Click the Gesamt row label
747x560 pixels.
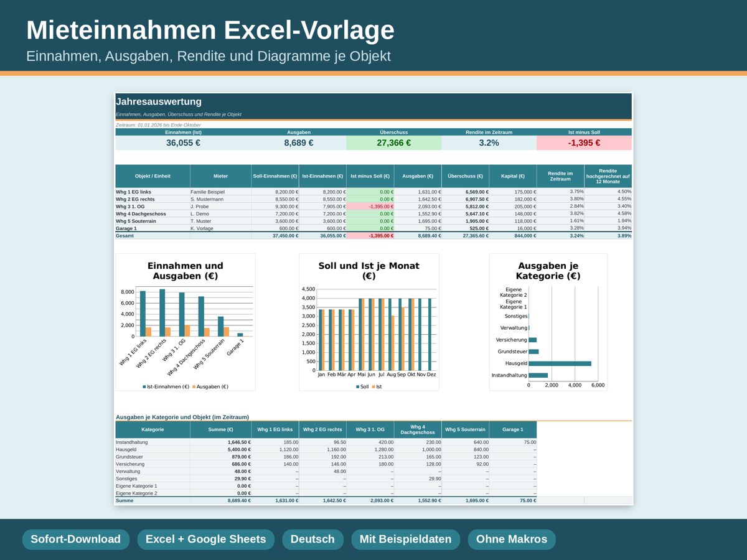[x=125, y=236]
